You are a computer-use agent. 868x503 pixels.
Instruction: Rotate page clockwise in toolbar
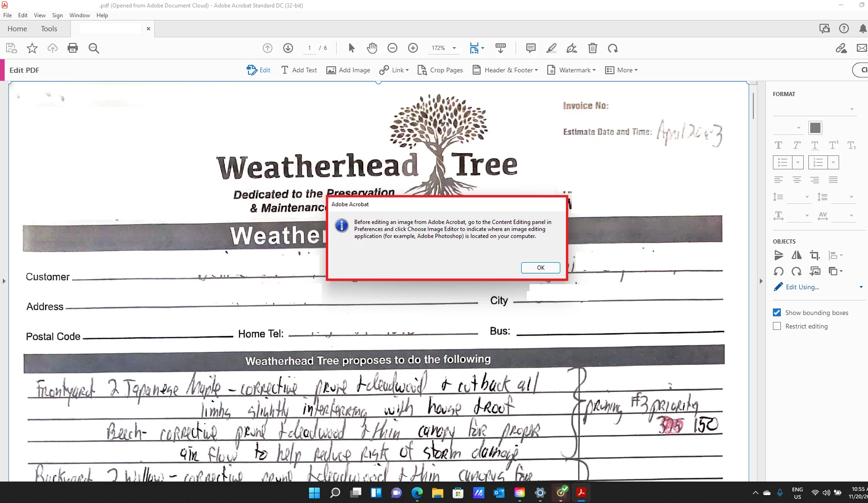[613, 48]
